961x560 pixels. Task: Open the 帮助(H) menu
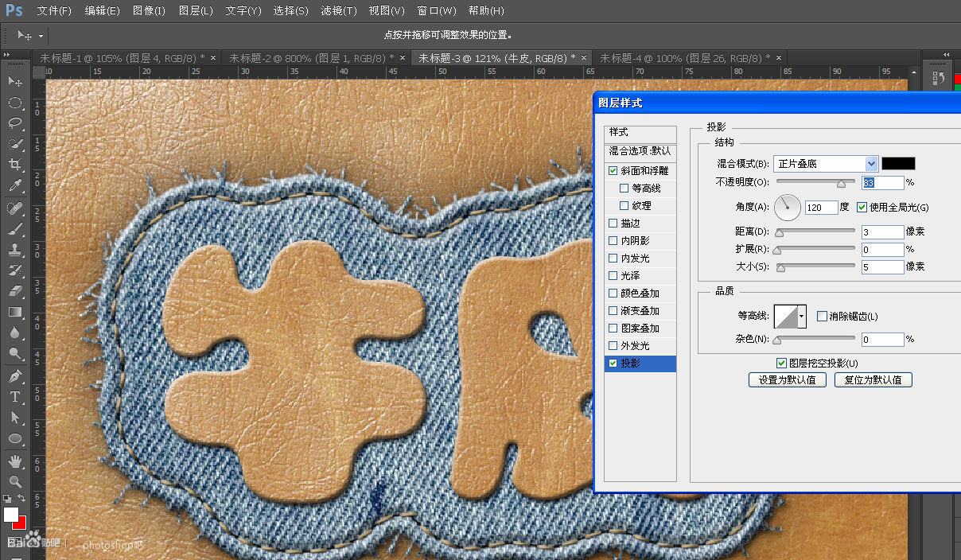click(485, 11)
